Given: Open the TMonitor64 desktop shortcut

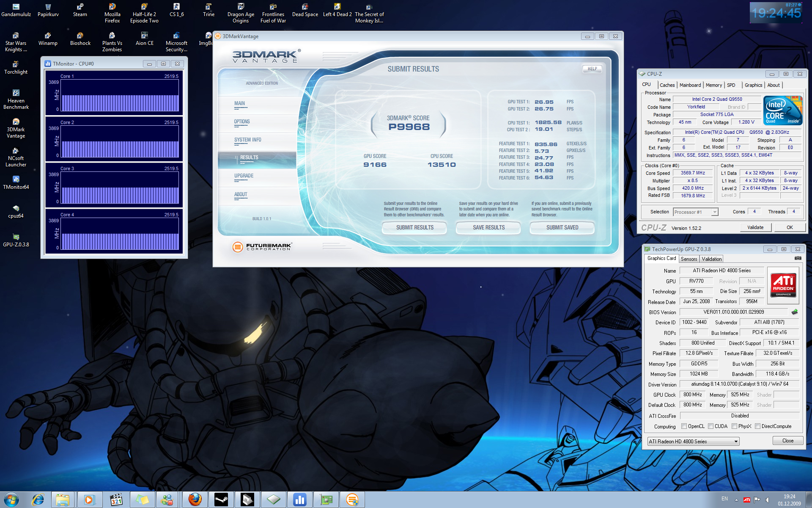Looking at the screenshot, I should (x=16, y=183).
